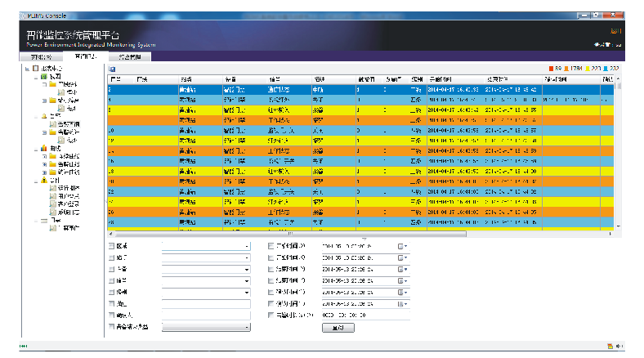This screenshot has width=644, height=358.
Task: Tick the 信号 filter checkbox
Action: click(111, 280)
